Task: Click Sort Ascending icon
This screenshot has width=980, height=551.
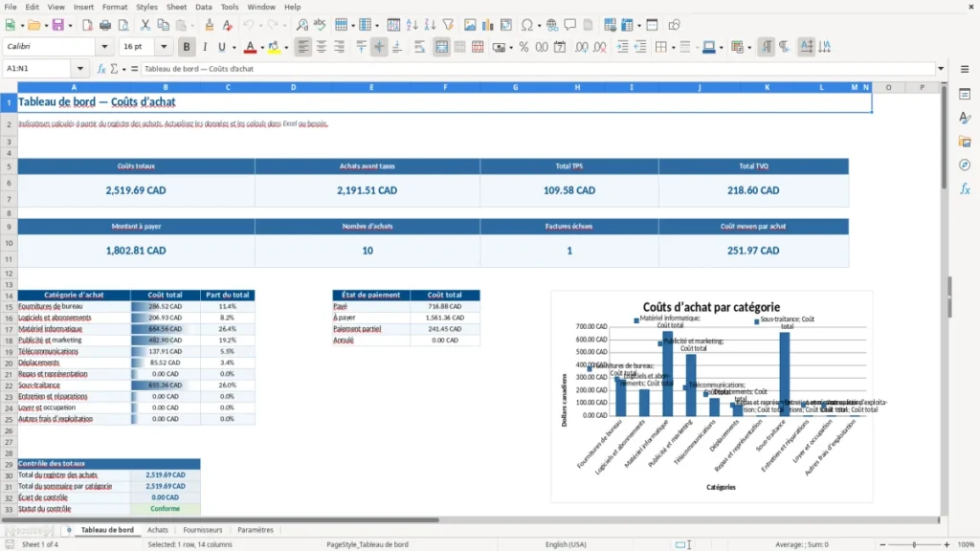Action: click(412, 25)
